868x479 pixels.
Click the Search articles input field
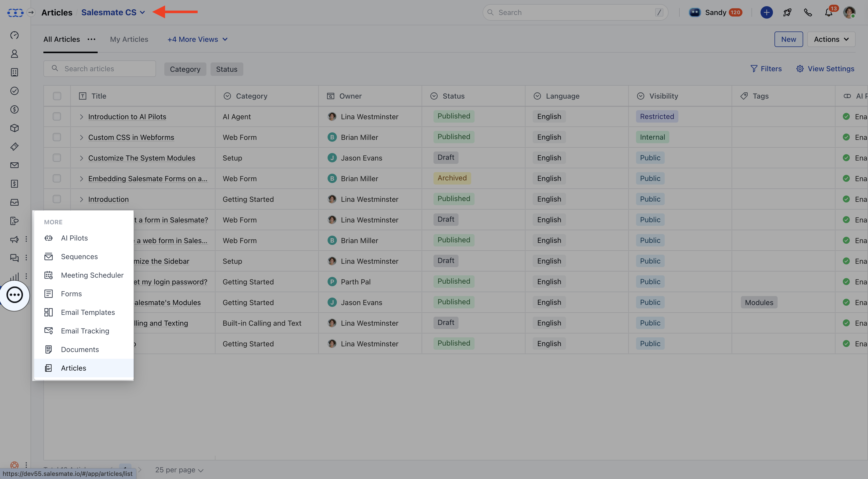click(x=104, y=69)
